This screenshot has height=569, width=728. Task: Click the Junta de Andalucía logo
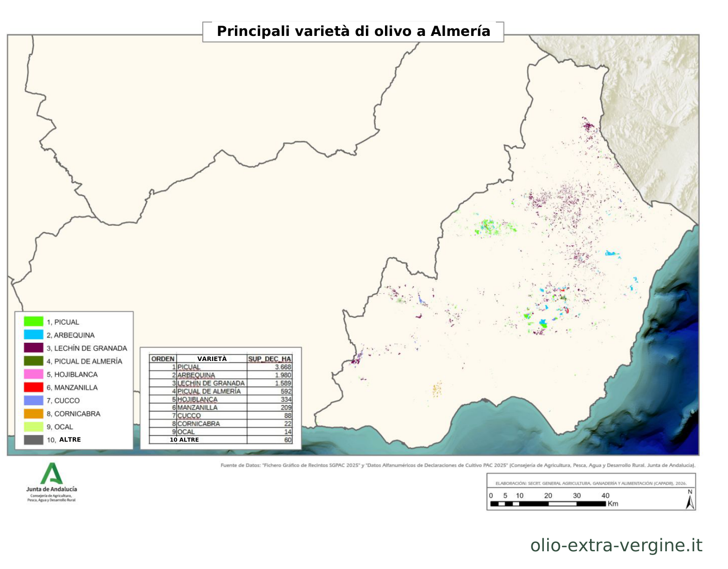pos(51,482)
